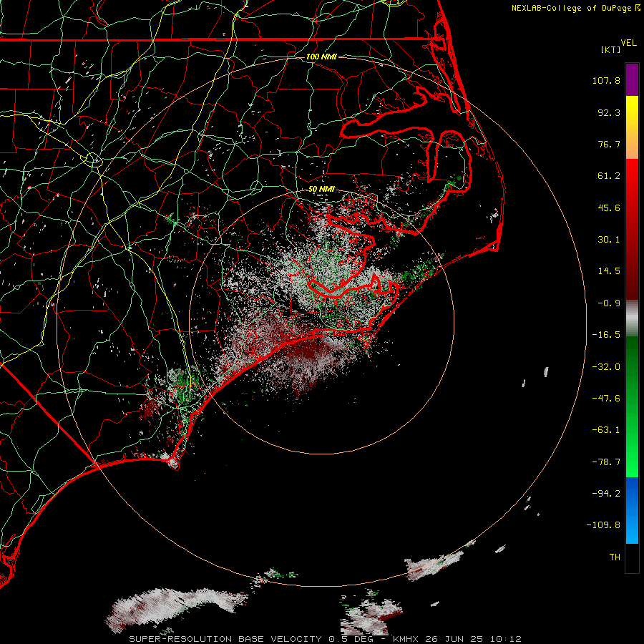The height and width of the screenshot is (644, 644).
Task: Select the 30.1 scale value
Action: point(609,240)
